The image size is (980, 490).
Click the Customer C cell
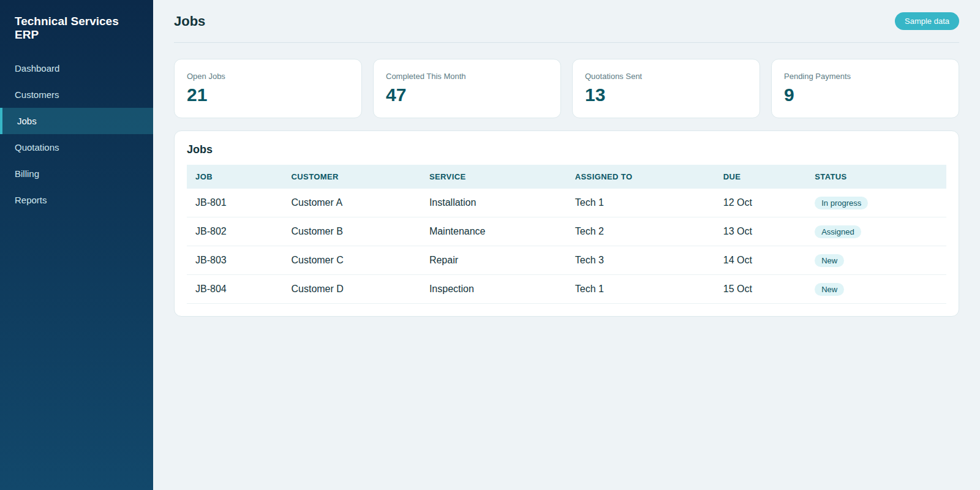pos(317,260)
